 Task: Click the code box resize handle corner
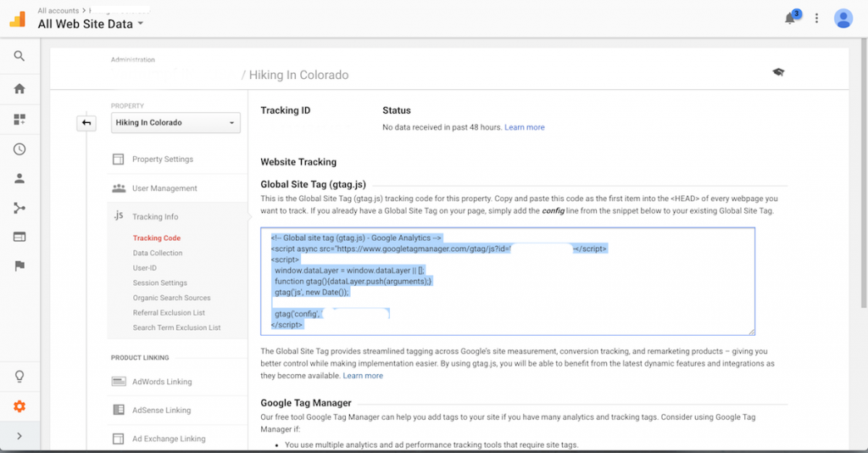(751, 332)
